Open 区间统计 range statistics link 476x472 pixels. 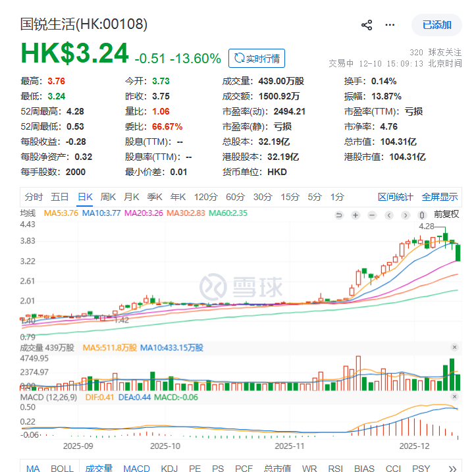coord(396,197)
